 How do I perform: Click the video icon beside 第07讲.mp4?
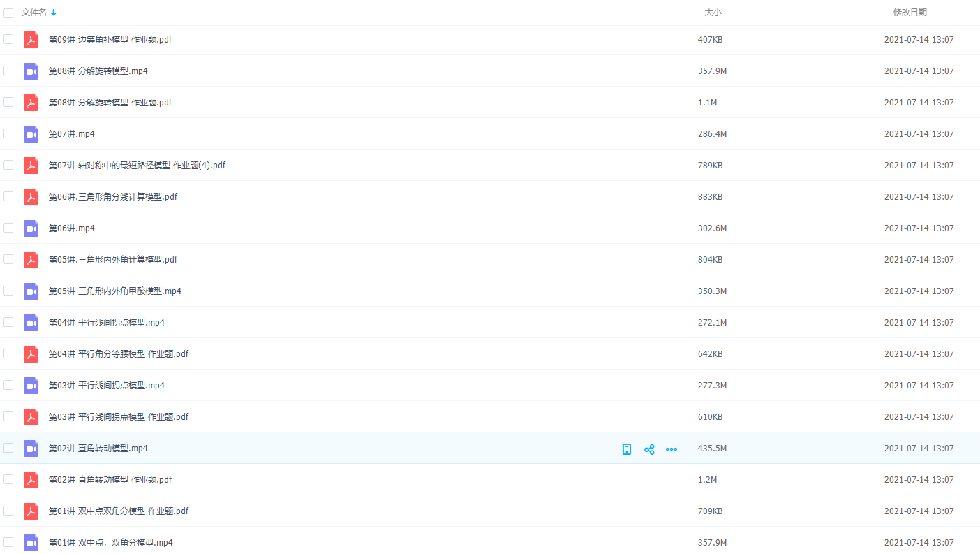tap(31, 134)
